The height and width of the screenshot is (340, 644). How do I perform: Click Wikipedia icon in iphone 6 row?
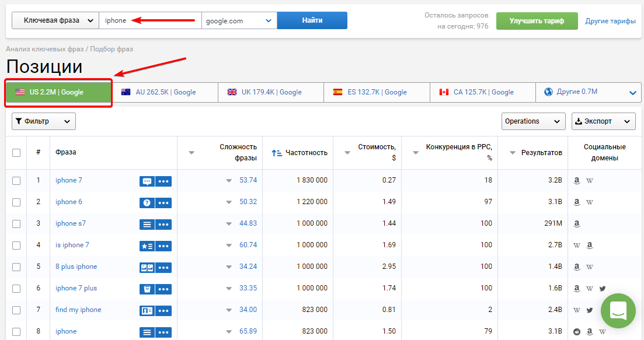coord(590,202)
